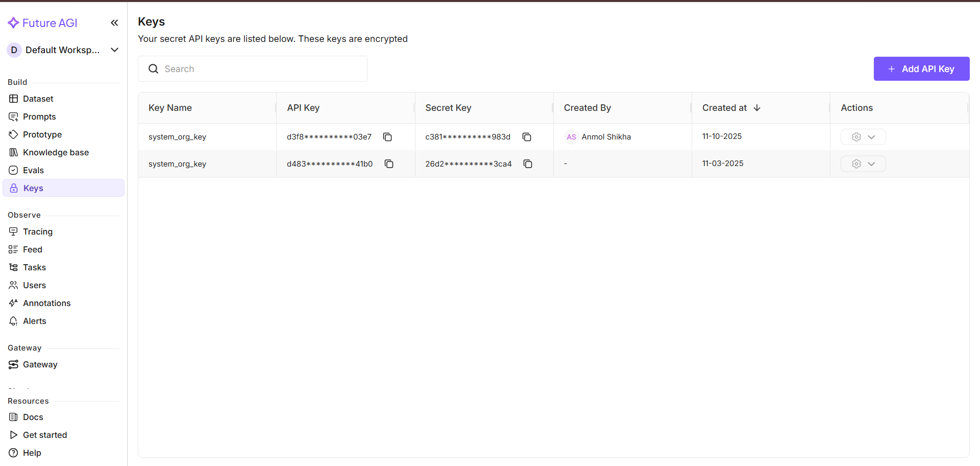Viewport: 980px width, 466px height.
Task: Click the Future AGI logo
Action: tap(43, 23)
